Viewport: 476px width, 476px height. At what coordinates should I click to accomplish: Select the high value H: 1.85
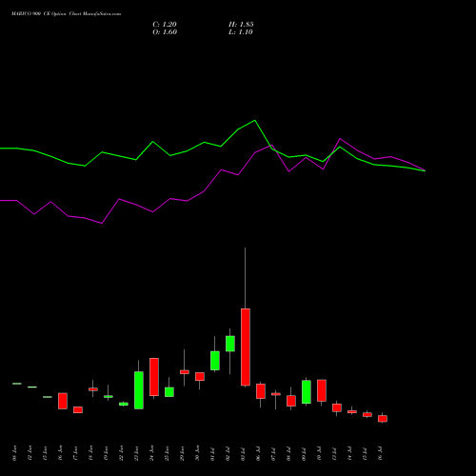[x=241, y=25]
